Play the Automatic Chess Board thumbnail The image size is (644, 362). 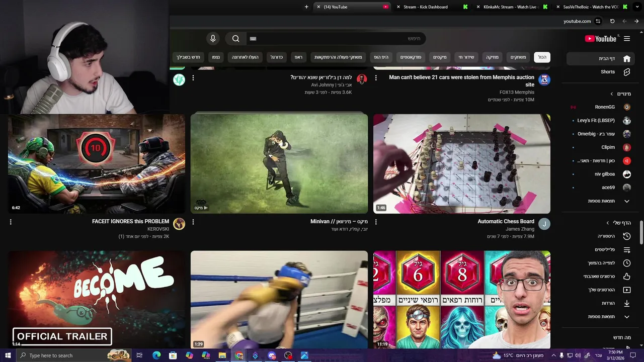click(462, 164)
